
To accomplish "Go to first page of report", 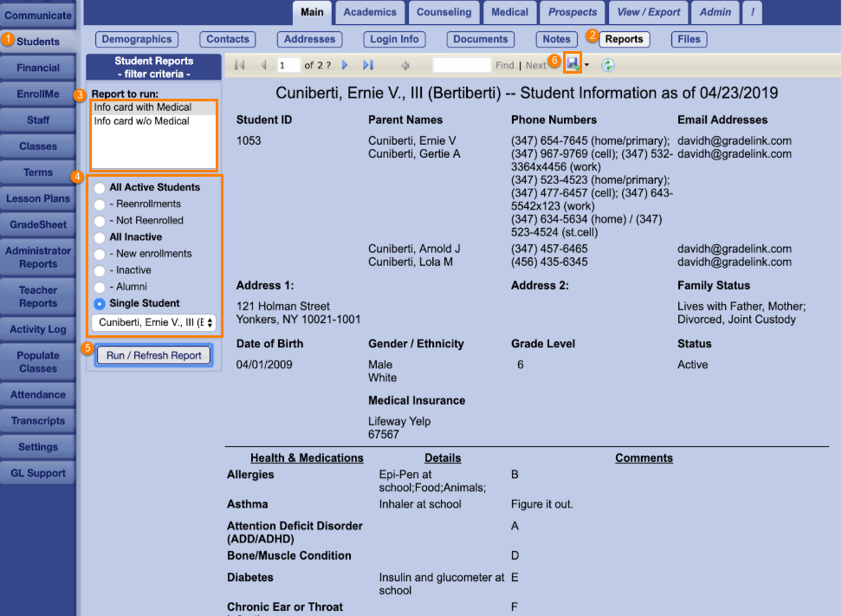I will point(239,65).
